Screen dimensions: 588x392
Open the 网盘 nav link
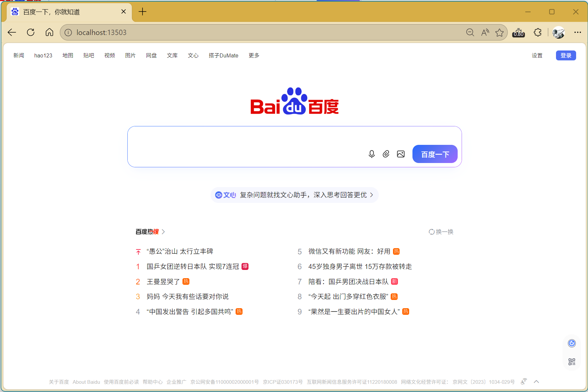151,55
